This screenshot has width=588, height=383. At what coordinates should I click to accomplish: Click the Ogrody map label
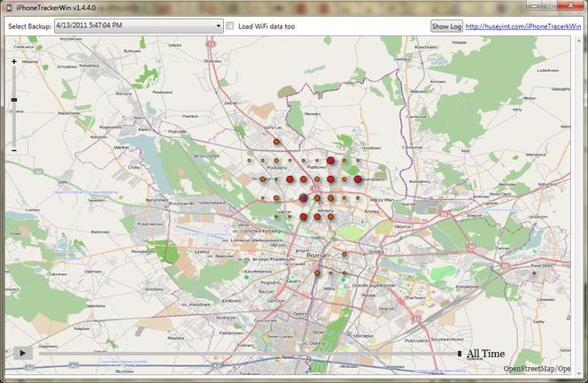tap(278, 245)
